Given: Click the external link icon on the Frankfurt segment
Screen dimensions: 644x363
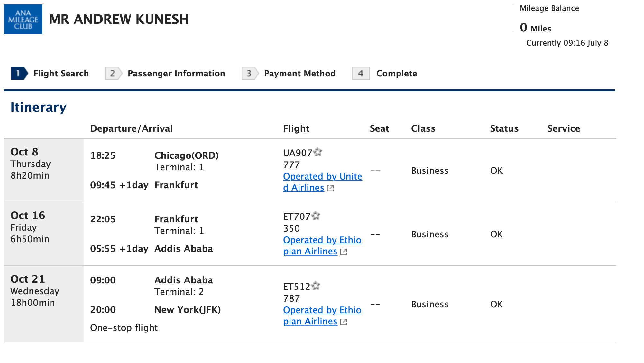Looking at the screenshot, I should click(344, 252).
